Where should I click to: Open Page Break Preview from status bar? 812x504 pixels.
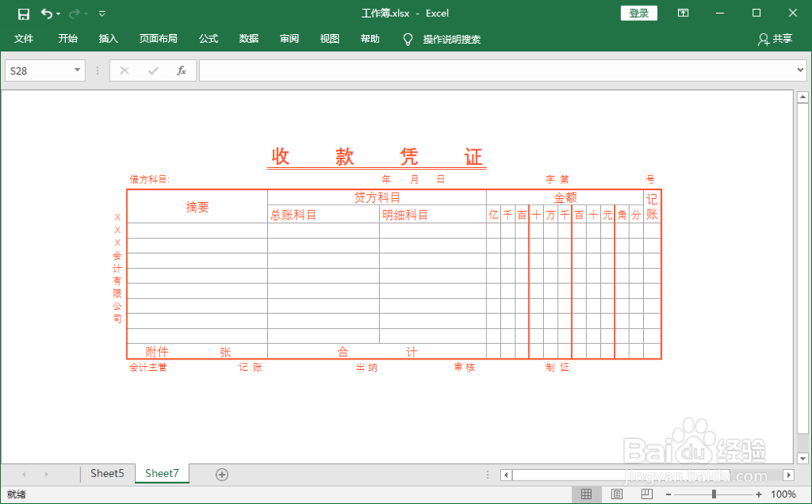tap(646, 493)
